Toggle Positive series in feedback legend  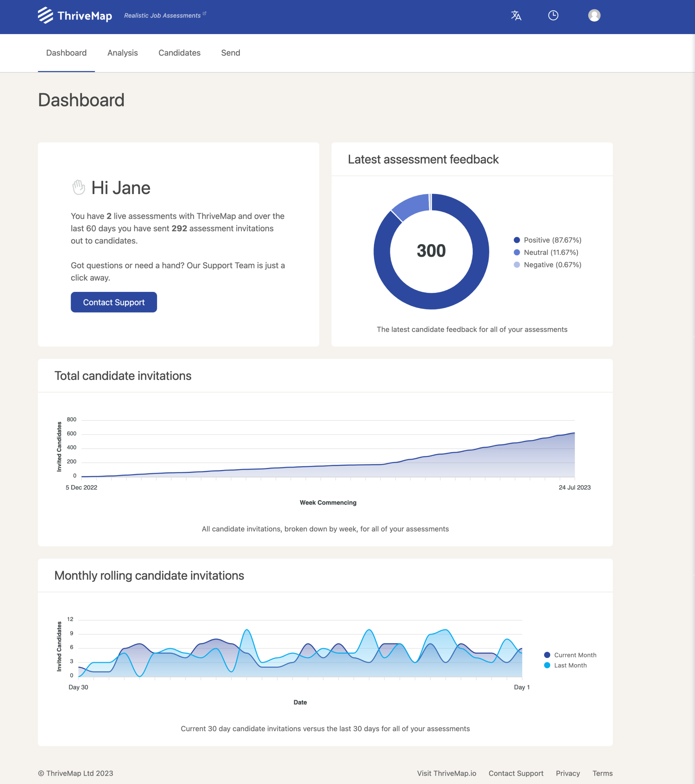pos(552,240)
